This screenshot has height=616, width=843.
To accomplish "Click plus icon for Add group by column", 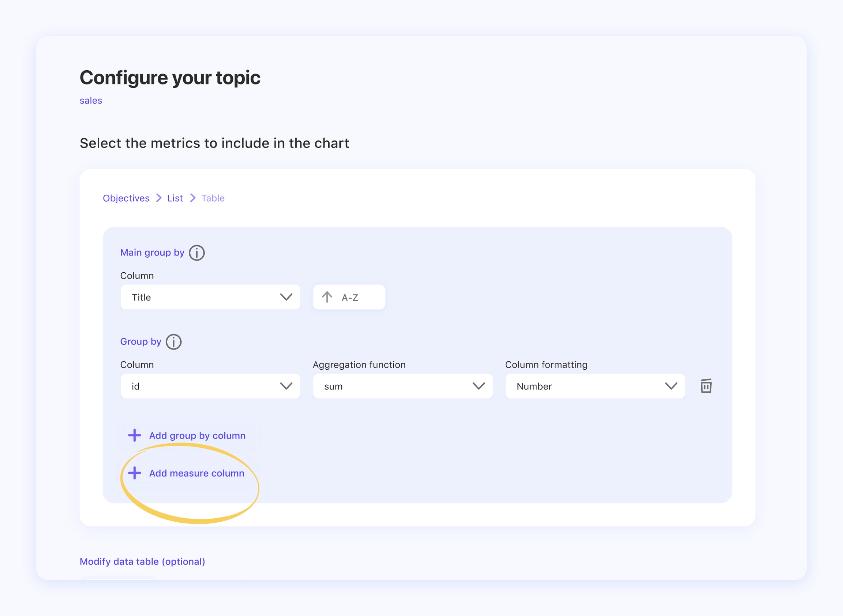I will pyautogui.click(x=135, y=435).
